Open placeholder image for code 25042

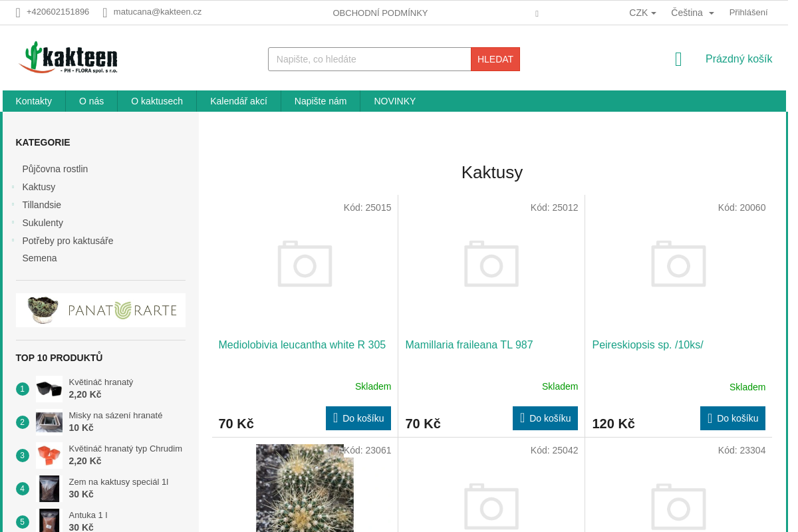tap(491, 507)
